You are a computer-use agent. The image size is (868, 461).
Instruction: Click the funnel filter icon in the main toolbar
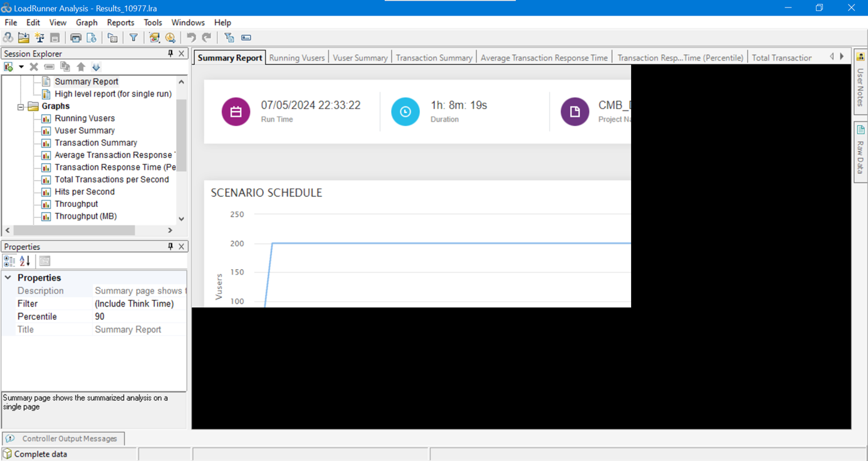(133, 38)
